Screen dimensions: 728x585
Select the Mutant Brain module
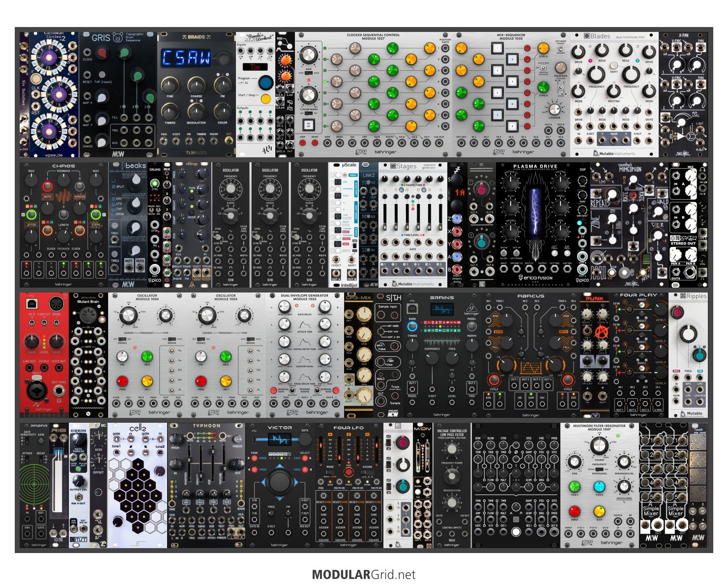88,355
